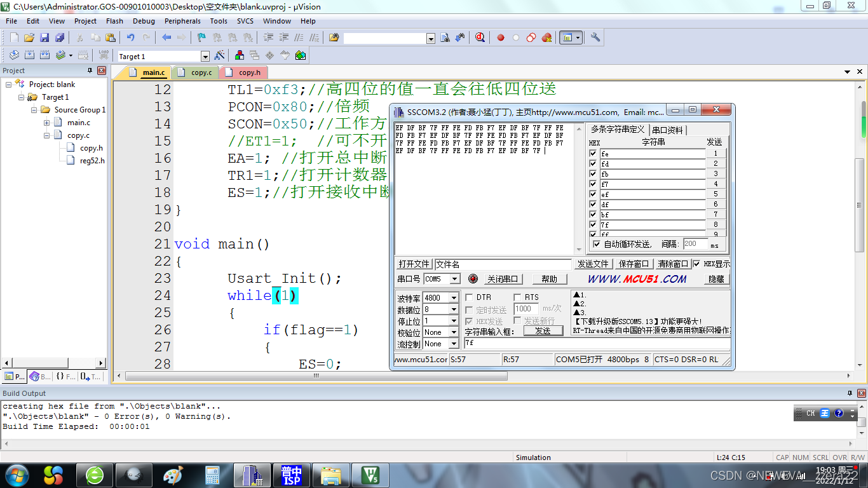
Task: Open the find text combo box dropdown
Action: pos(431,38)
